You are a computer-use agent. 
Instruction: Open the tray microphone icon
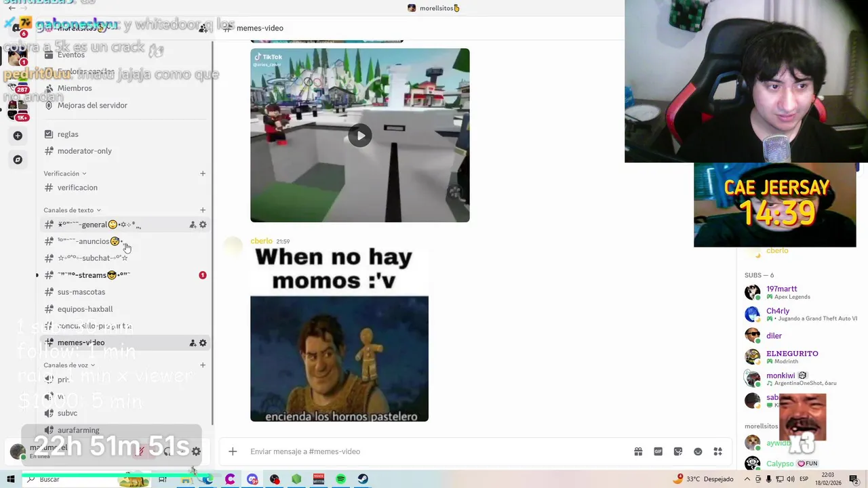768,479
